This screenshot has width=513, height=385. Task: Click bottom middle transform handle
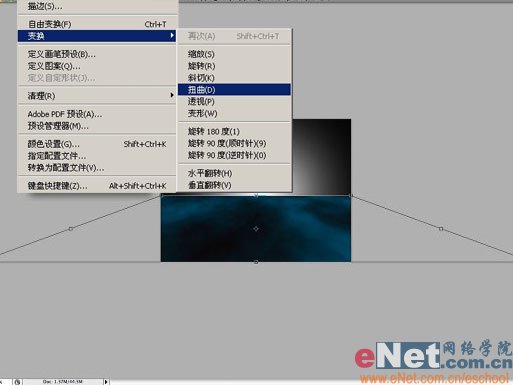[x=256, y=262]
